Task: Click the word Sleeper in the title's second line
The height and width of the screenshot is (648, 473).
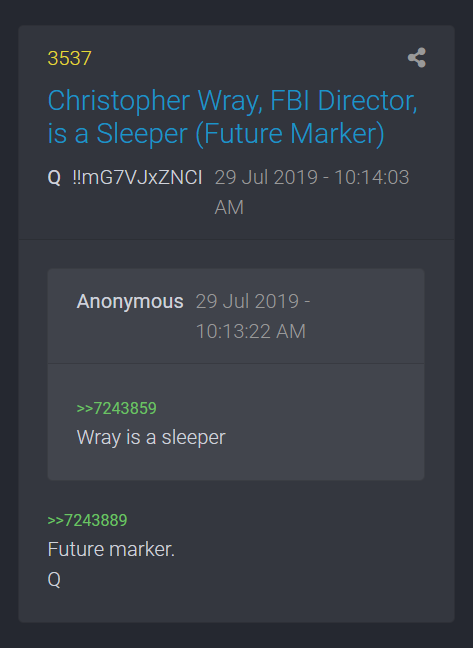Action: [x=142, y=134]
